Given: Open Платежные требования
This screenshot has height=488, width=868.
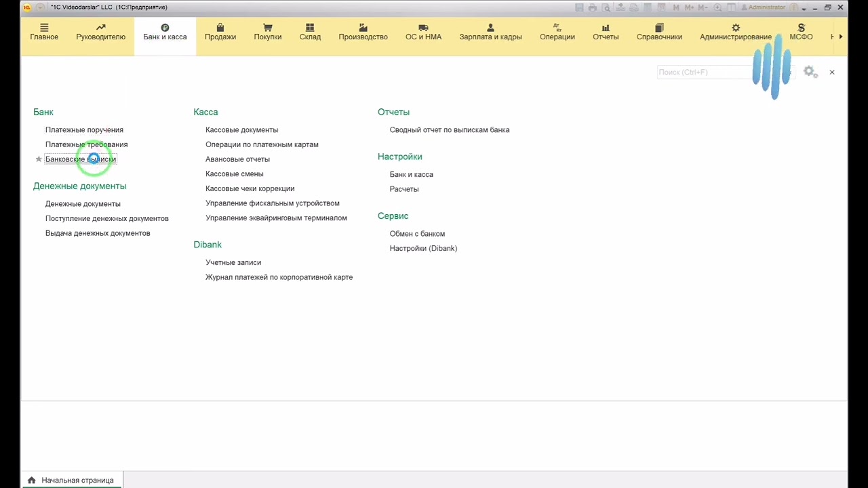Looking at the screenshot, I should click(x=86, y=144).
